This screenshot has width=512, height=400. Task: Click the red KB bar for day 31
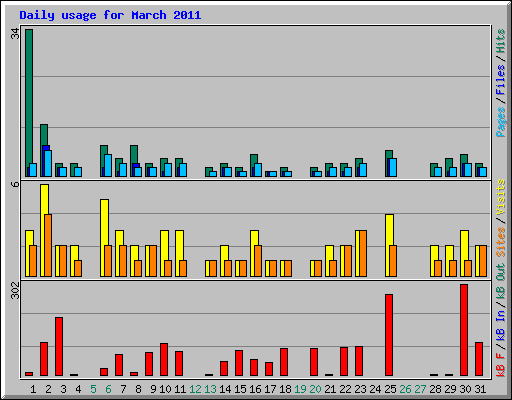point(479,359)
